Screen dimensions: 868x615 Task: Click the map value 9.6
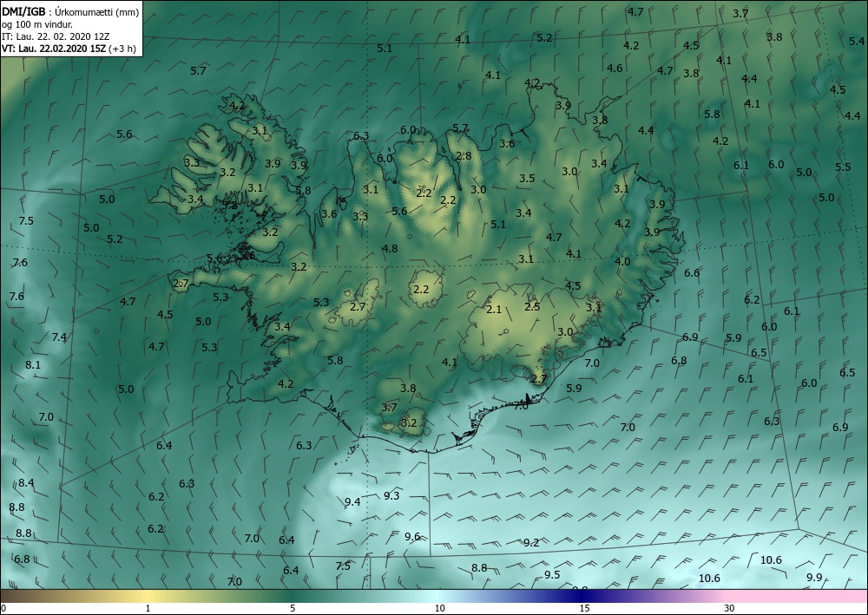pos(412,536)
